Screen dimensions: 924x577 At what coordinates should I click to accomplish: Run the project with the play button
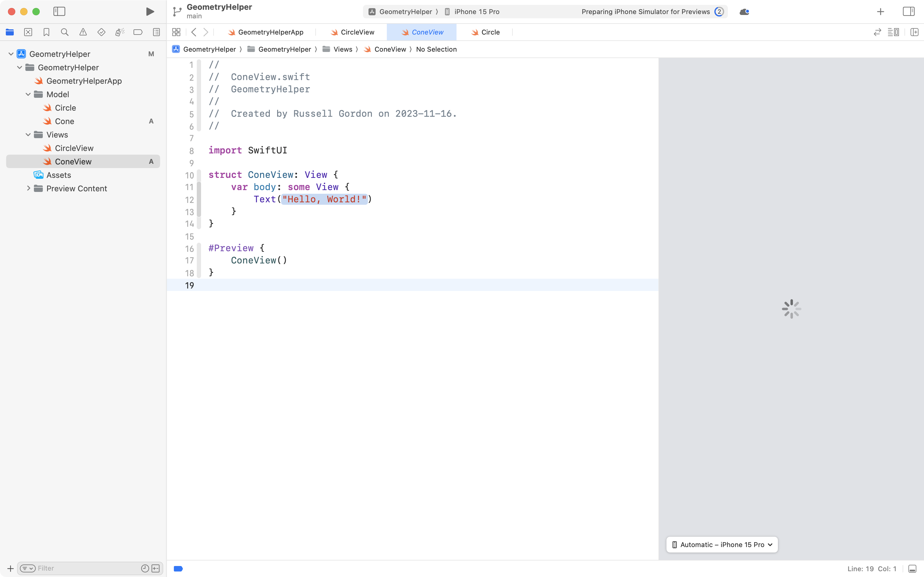[149, 11]
